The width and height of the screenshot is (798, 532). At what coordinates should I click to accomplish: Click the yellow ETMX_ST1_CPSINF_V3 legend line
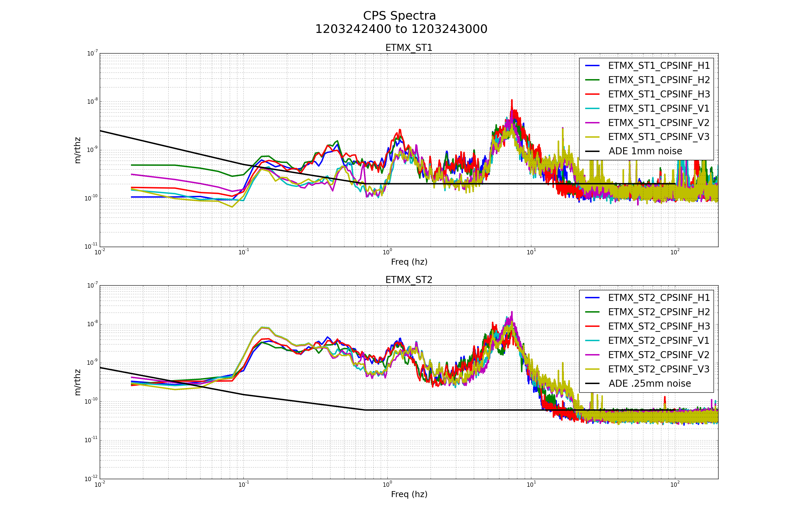593,137
